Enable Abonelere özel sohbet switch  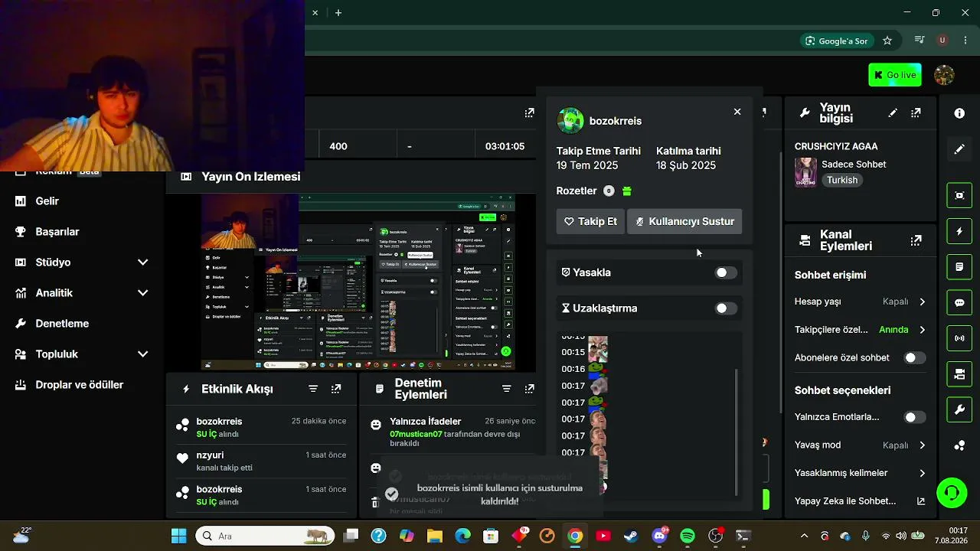(x=914, y=357)
